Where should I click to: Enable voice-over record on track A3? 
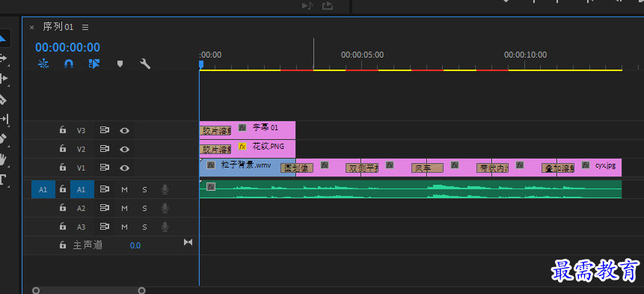click(x=165, y=227)
